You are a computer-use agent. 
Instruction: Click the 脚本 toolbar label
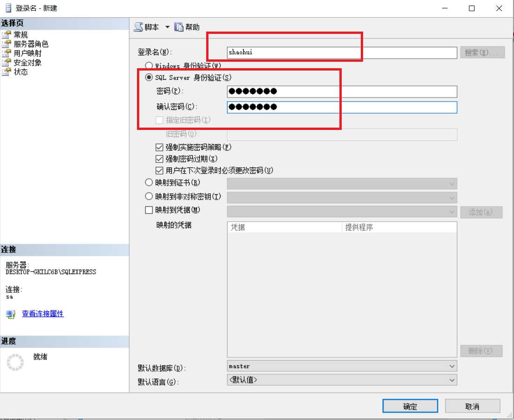click(152, 27)
